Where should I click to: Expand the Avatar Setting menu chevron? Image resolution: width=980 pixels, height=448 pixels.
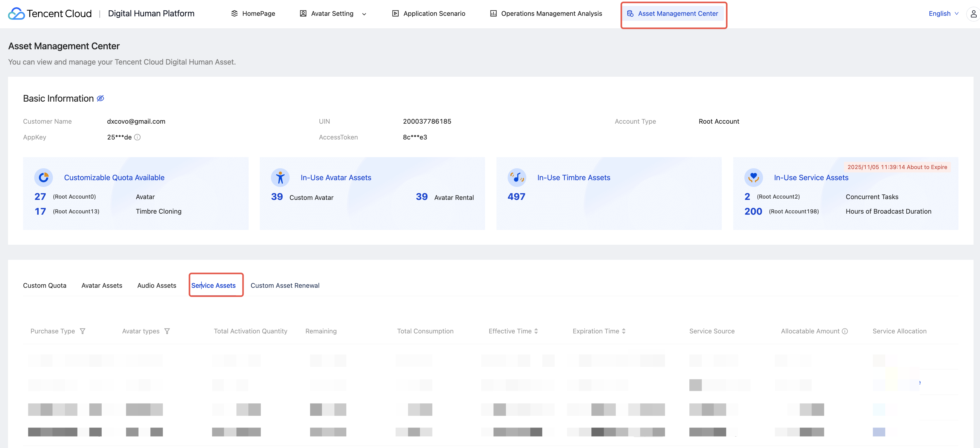pyautogui.click(x=364, y=14)
